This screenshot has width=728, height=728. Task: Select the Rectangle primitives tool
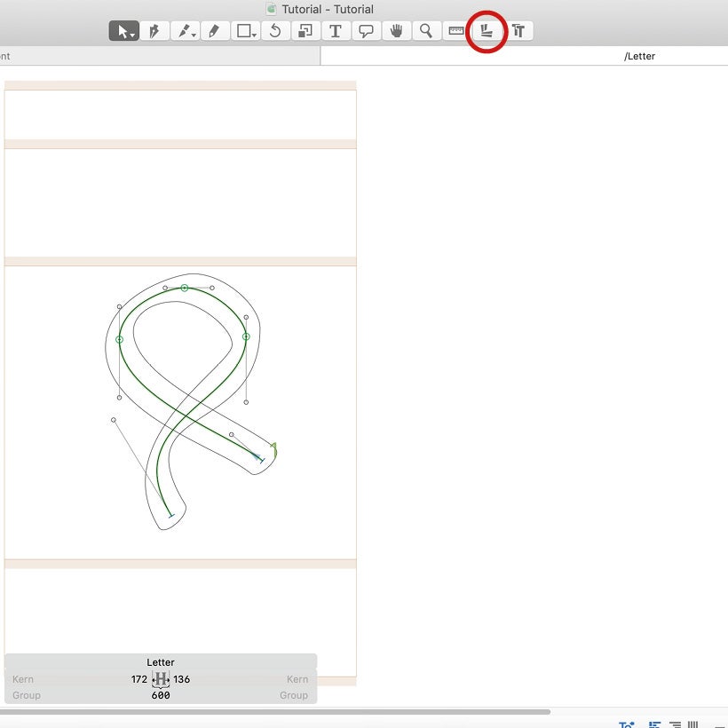(245, 31)
